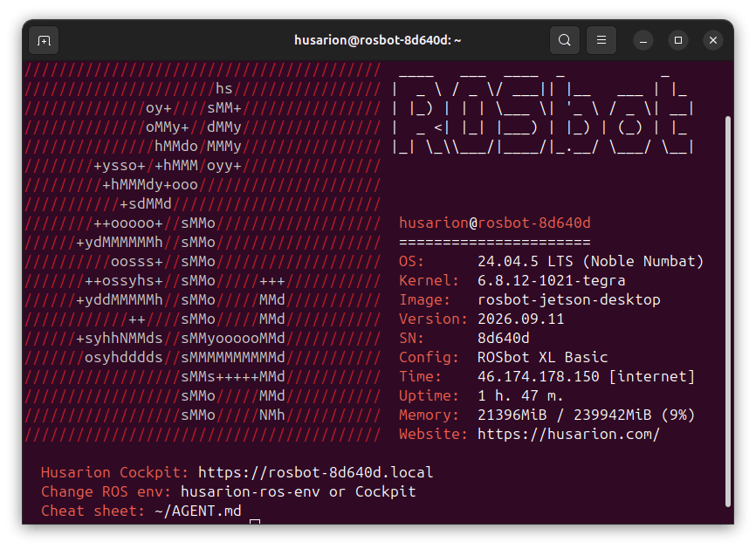Click the Uptime: label

(x=430, y=395)
